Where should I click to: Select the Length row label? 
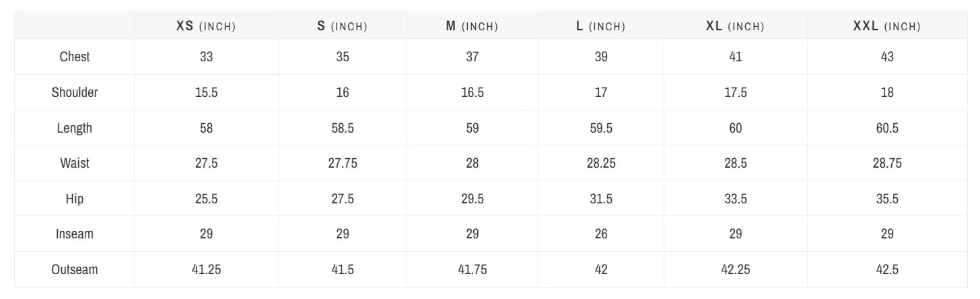(75, 128)
